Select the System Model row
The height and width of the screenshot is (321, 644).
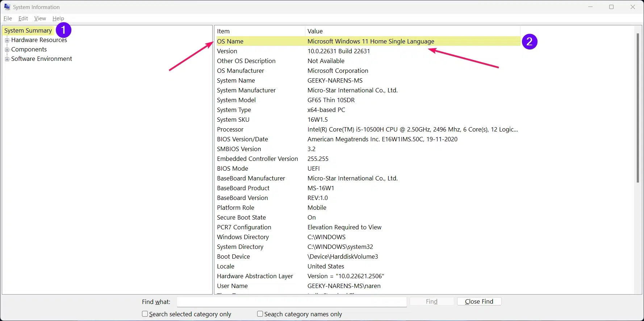tap(368, 100)
